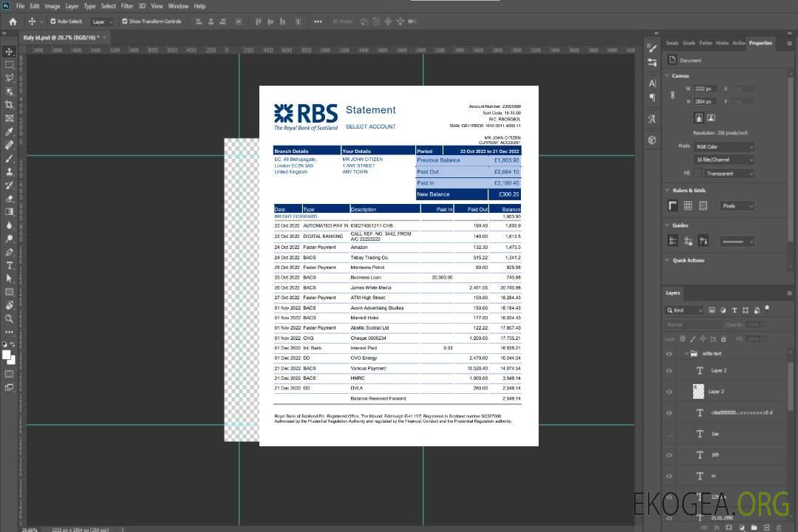Select the Brush tool in the left toolbar
This screenshot has height=532, width=798.
tap(9, 158)
